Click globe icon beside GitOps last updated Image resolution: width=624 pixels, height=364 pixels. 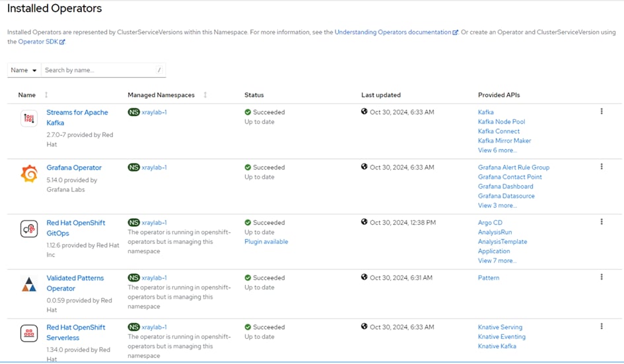pos(364,222)
